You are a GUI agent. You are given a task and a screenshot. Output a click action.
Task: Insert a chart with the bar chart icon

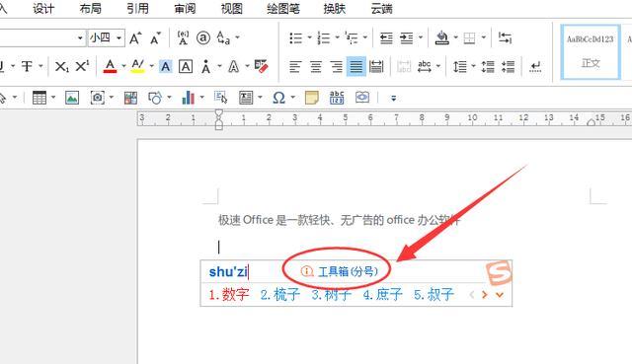click(x=188, y=98)
